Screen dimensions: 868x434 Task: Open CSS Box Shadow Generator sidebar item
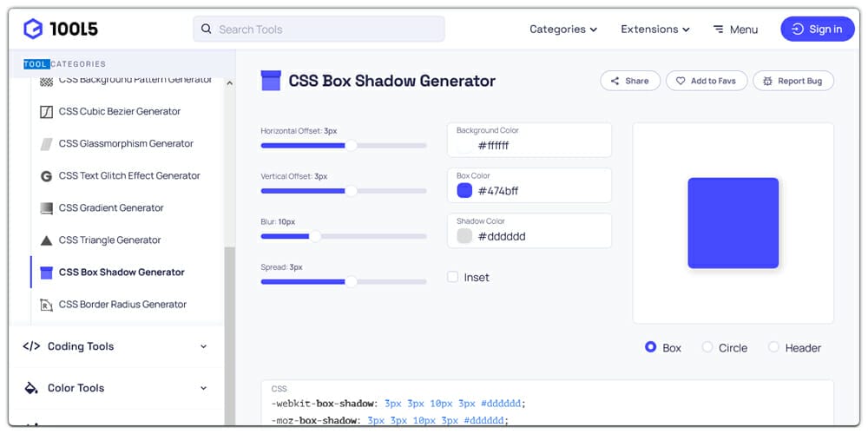point(122,273)
